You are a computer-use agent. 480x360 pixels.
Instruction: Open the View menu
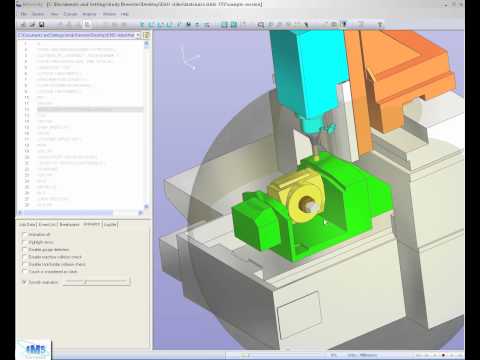54,14
